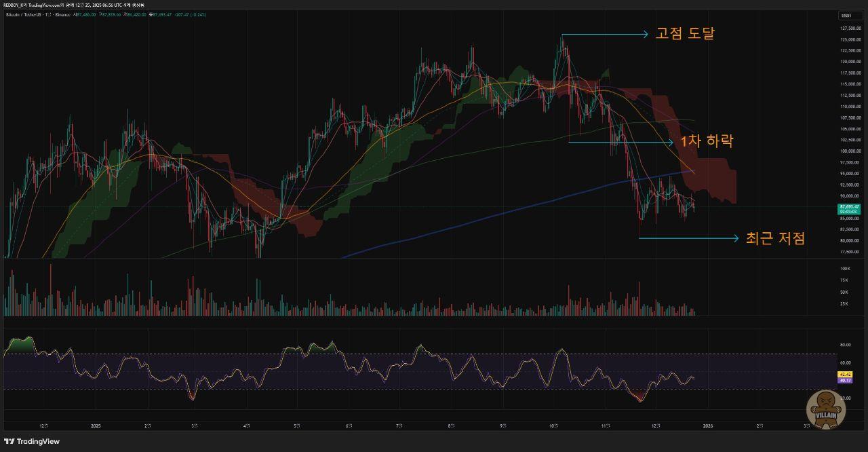Open the USDT currency selector
868x452 pixels.
[x=846, y=15]
